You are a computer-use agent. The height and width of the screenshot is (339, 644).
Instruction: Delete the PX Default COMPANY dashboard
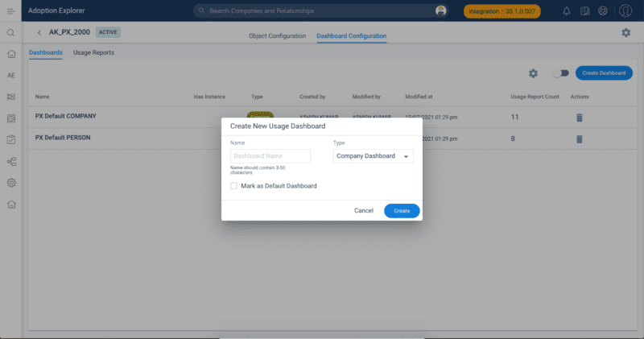[x=578, y=118]
